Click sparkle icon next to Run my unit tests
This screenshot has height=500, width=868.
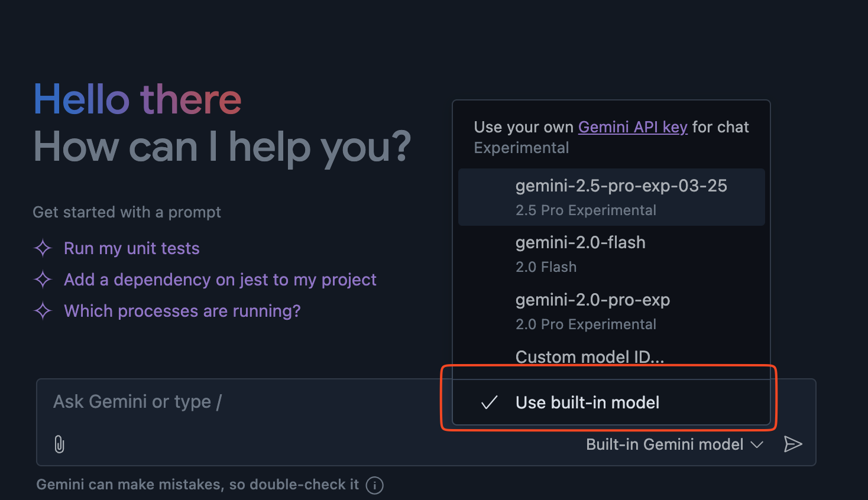coord(43,248)
